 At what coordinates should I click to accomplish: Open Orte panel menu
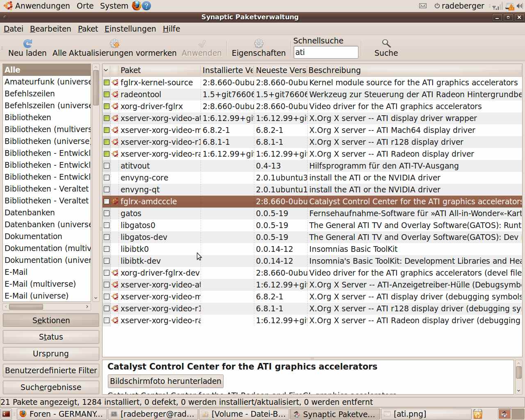(85, 6)
